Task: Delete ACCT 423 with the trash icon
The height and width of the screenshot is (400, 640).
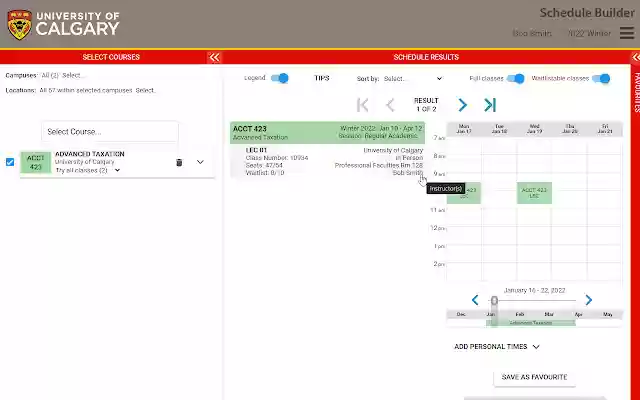Action: point(179,162)
